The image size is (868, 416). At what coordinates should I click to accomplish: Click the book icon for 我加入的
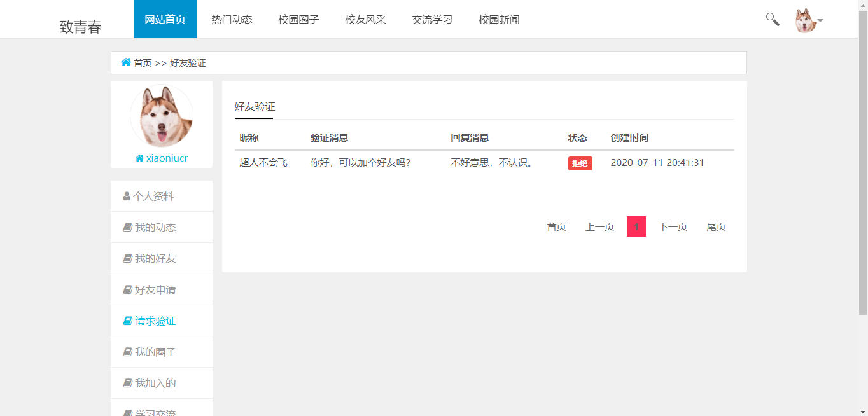(x=127, y=384)
